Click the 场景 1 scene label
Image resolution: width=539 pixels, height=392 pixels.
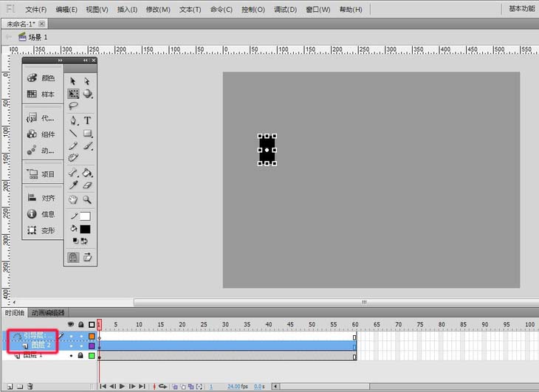[38, 37]
